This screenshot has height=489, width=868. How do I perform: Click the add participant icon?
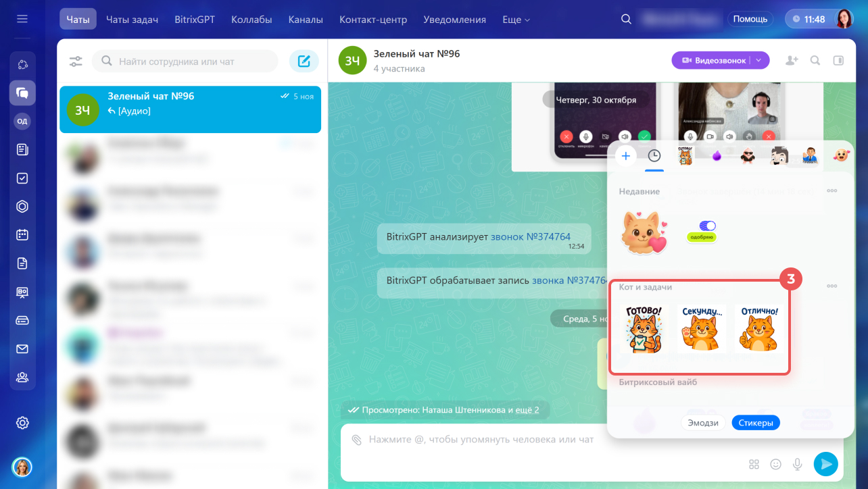click(x=792, y=61)
